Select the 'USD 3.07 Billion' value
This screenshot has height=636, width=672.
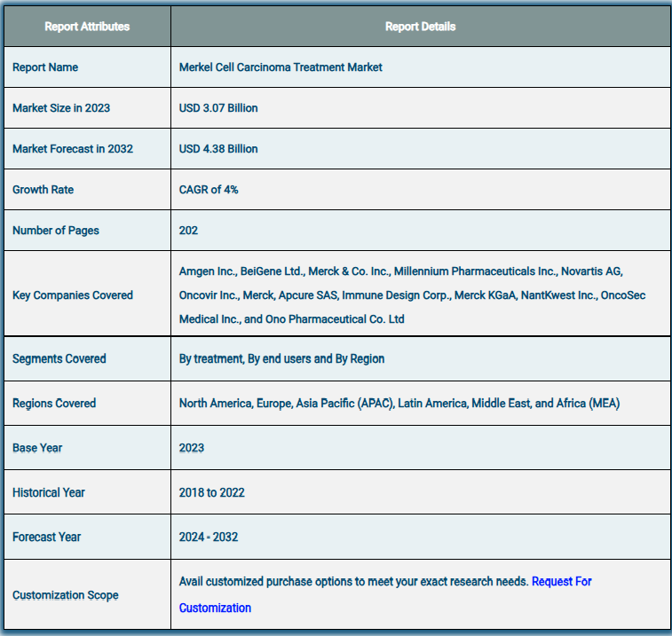[218, 108]
